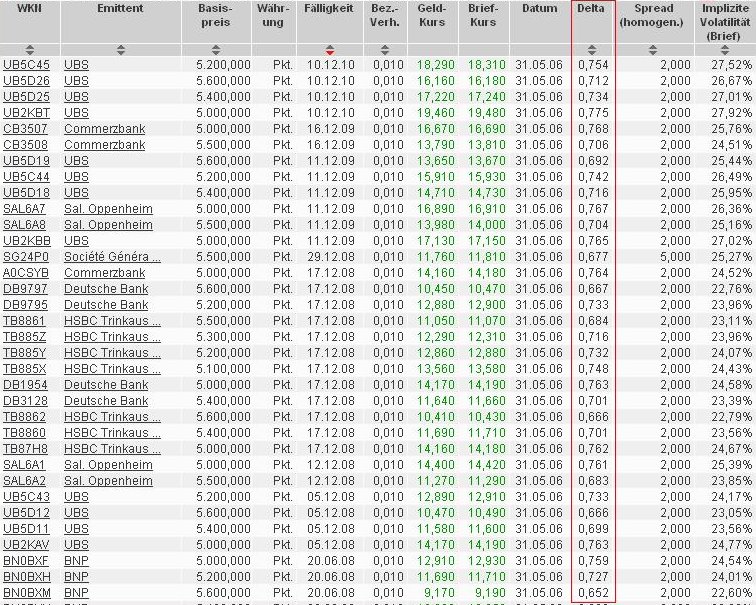Open WKN link DB1954
Viewport: 756px width, 605px height.
pyautogui.click(x=26, y=385)
